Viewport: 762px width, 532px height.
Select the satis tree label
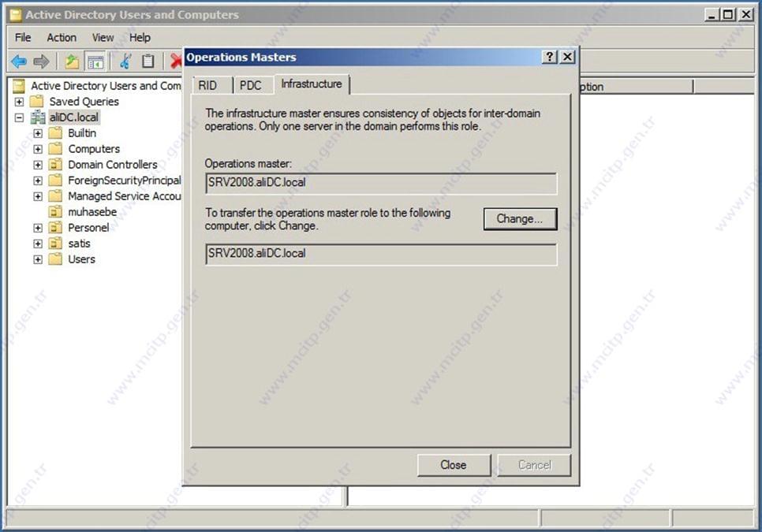point(79,244)
